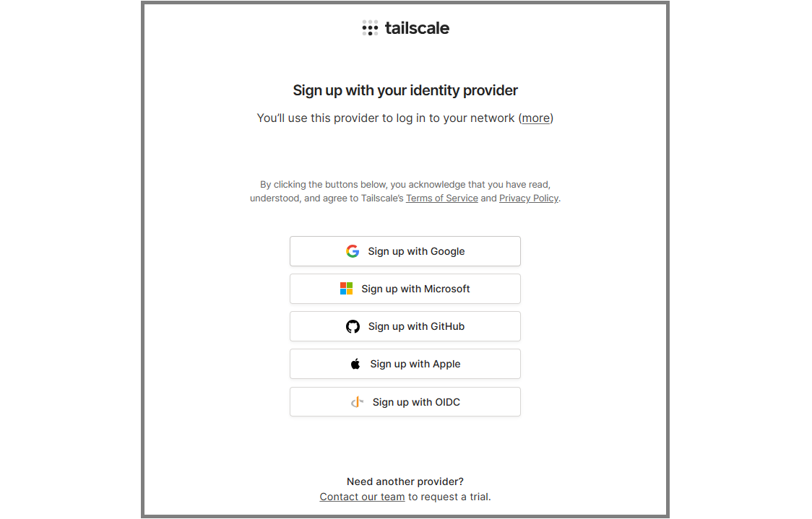This screenshot has width=812, height=519.
Task: Open the Privacy Policy link
Action: tap(529, 199)
